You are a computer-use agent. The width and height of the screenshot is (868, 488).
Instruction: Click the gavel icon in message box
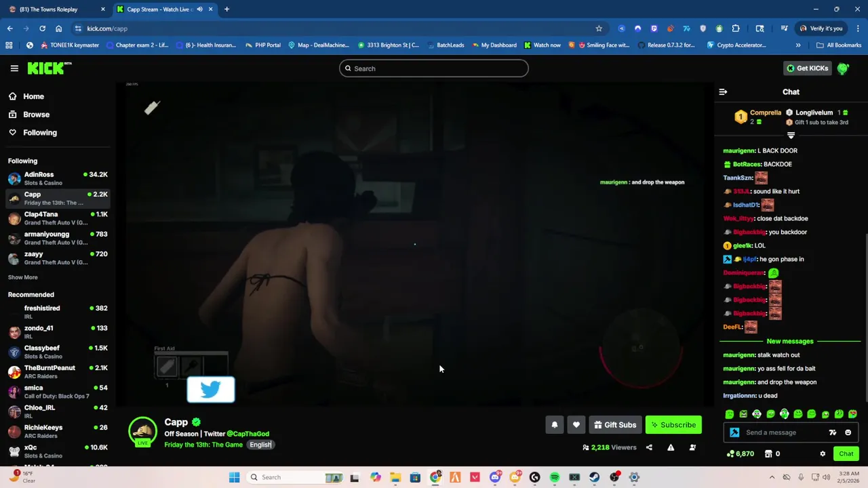click(734, 432)
